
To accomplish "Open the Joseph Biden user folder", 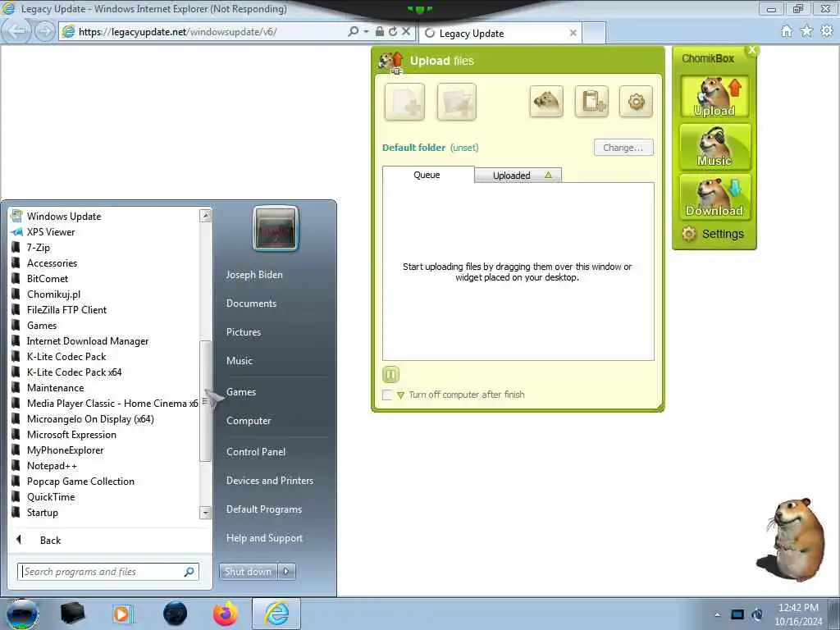I will pos(254,274).
